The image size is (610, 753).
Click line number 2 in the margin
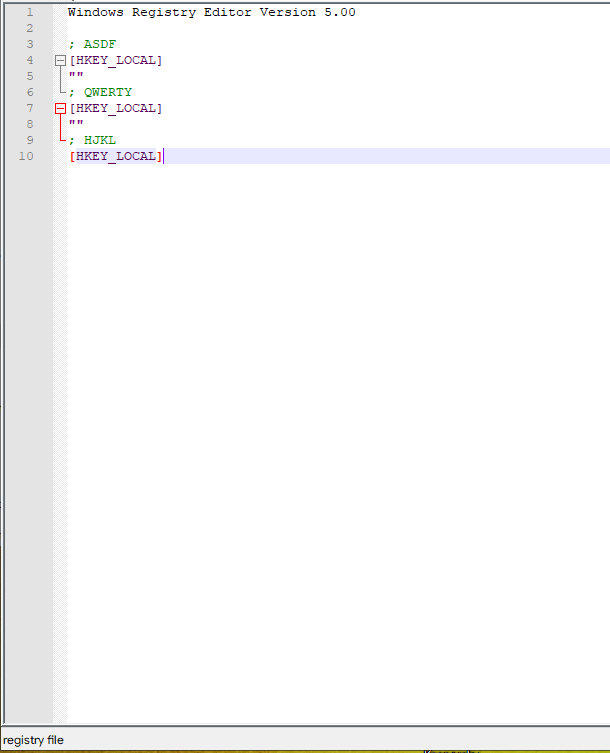click(30, 28)
